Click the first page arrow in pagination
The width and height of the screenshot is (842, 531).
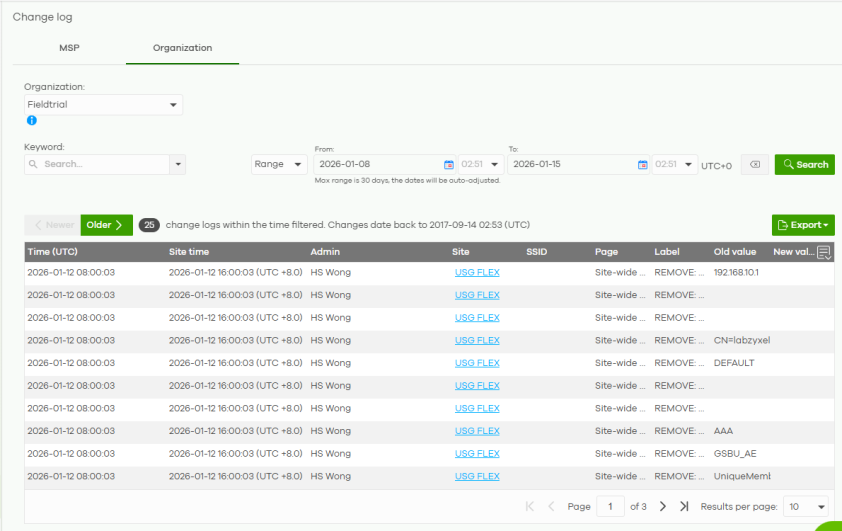click(x=529, y=506)
